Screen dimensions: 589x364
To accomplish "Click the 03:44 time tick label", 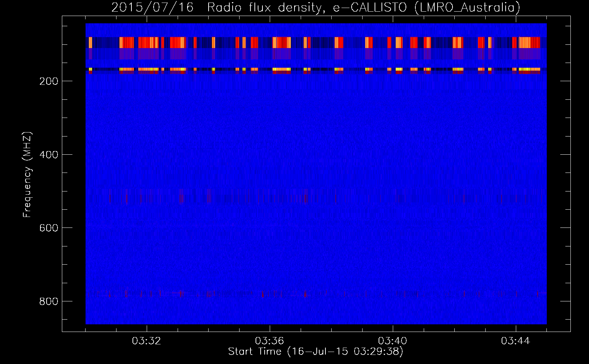I will point(516,341).
